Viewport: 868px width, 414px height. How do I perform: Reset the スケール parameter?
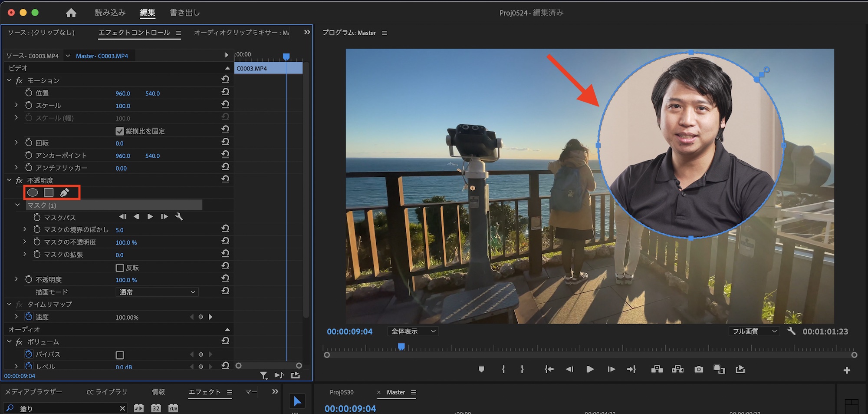(x=225, y=105)
